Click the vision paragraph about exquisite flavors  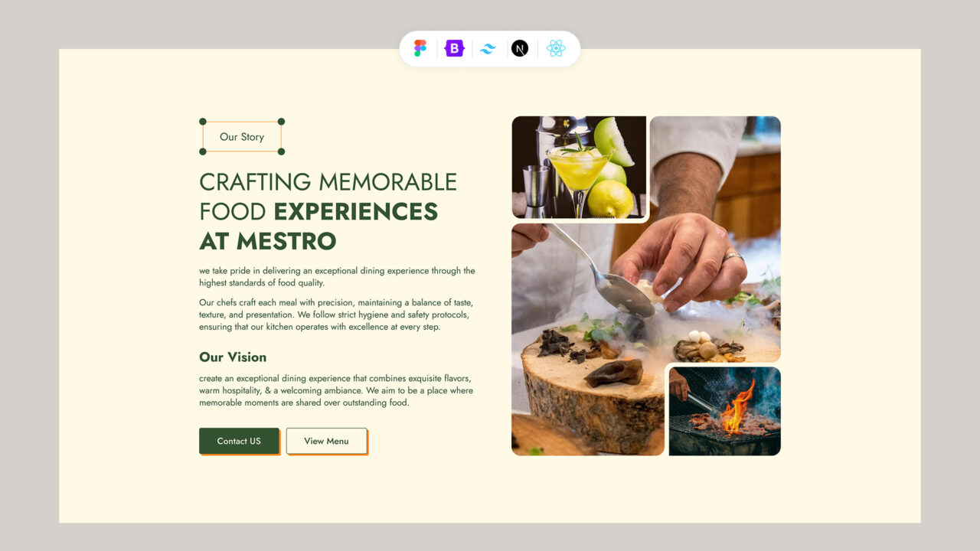point(335,390)
